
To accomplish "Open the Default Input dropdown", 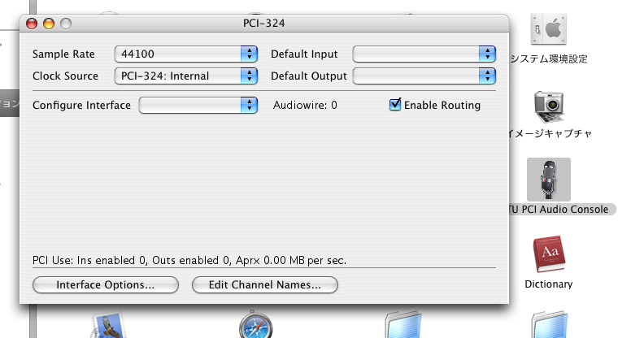I will click(424, 54).
